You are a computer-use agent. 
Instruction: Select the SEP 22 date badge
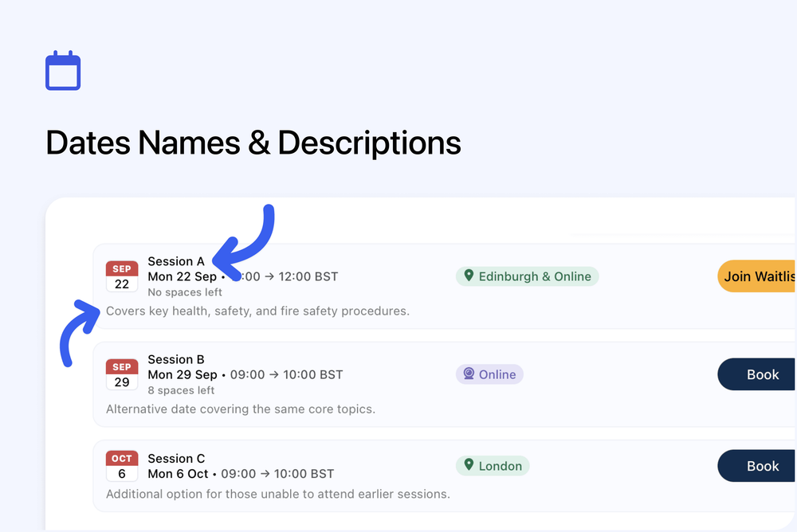(121, 276)
